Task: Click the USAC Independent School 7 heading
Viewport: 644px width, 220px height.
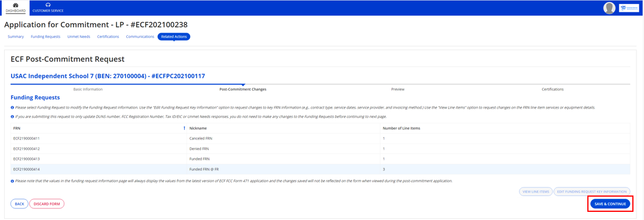Action: click(108, 76)
